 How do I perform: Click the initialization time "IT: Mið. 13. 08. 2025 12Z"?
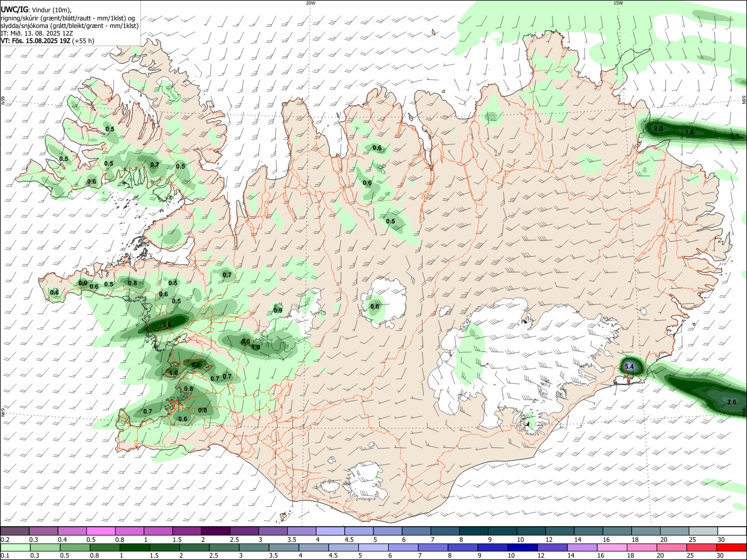point(37,33)
